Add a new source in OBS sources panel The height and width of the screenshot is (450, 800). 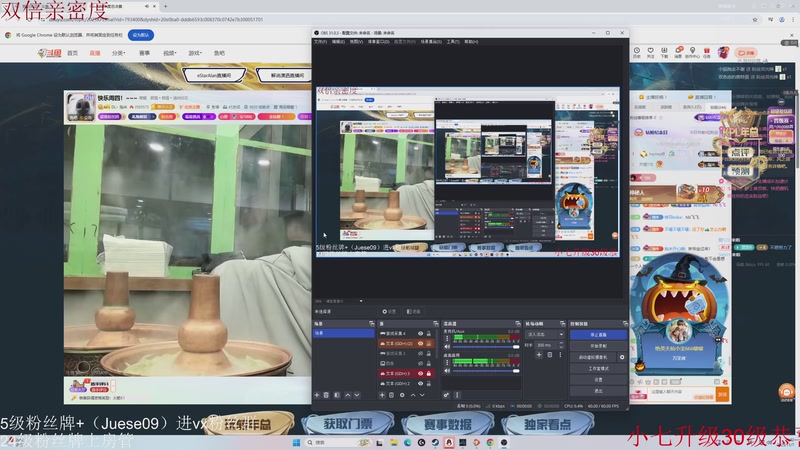[382, 395]
